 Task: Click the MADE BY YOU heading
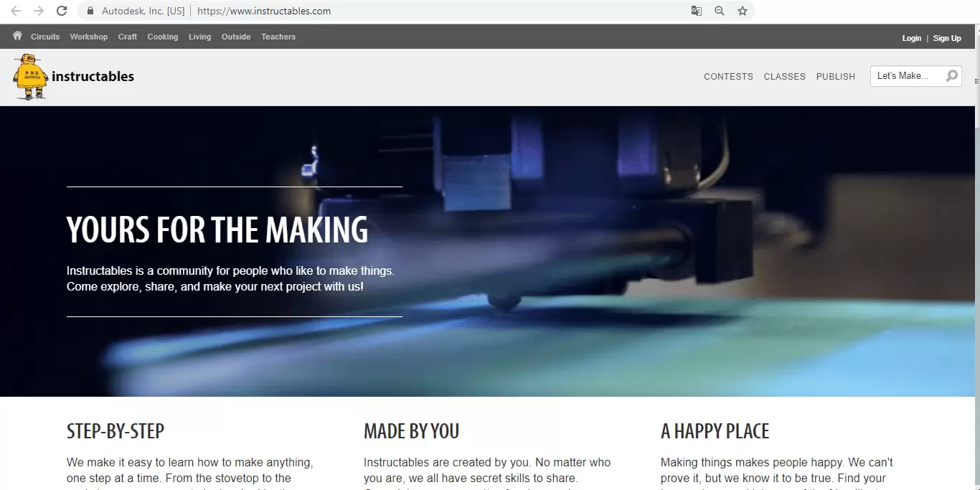point(411,431)
